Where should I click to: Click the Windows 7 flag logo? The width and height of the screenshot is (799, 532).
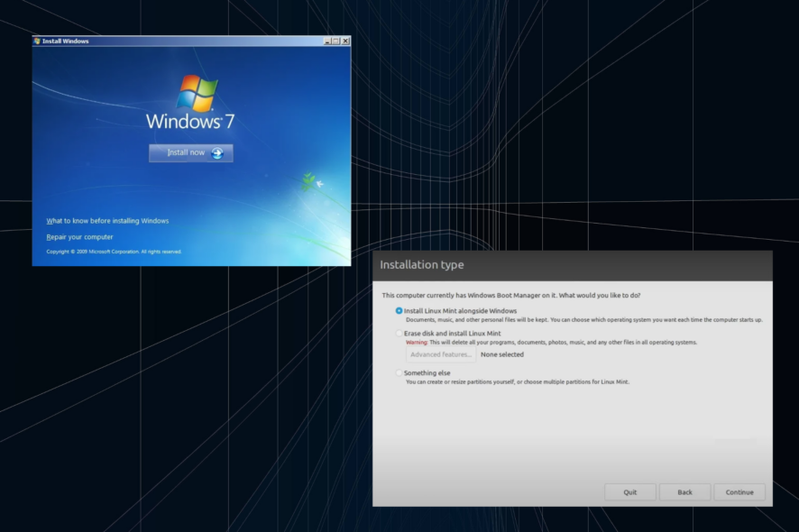point(197,93)
